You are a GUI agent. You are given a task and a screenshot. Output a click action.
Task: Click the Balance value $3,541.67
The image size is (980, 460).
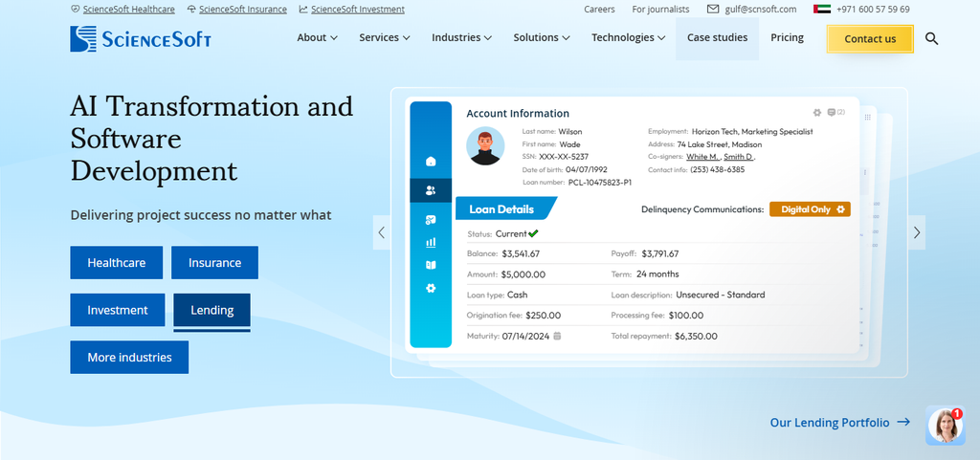(521, 254)
